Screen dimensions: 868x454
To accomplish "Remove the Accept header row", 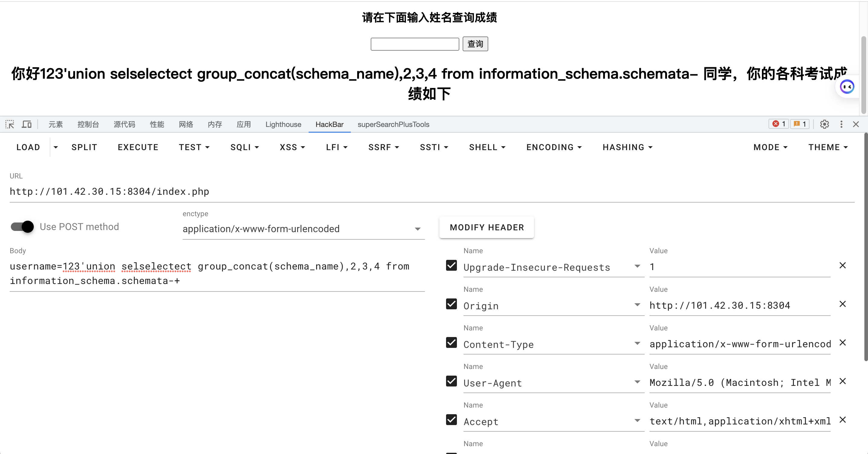I will [842, 420].
